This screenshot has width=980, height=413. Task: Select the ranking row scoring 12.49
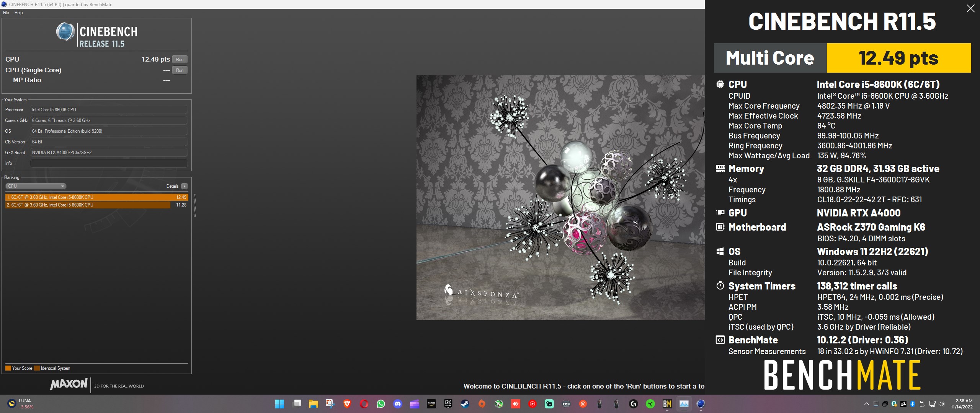(x=96, y=197)
